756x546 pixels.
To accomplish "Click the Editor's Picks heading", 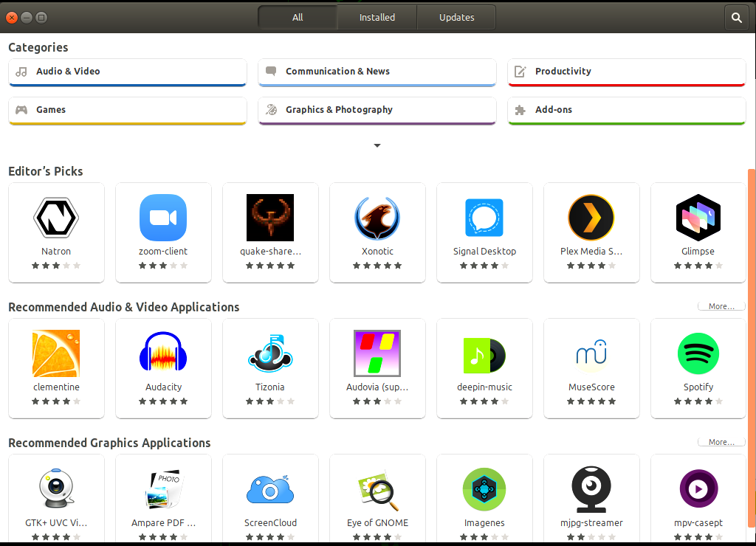I will click(45, 172).
